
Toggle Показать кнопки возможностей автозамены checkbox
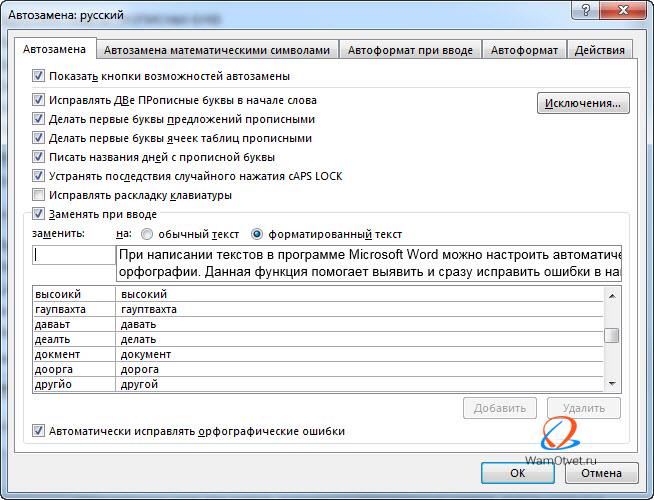tap(38, 76)
